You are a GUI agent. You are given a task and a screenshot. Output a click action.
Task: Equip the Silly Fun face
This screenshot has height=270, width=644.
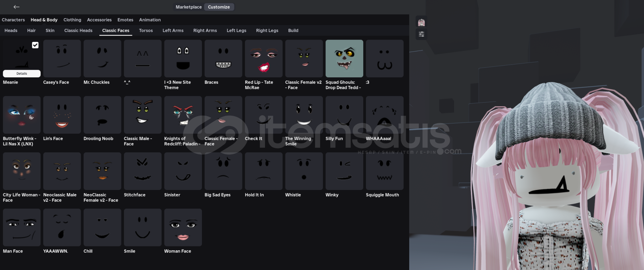[x=344, y=115]
